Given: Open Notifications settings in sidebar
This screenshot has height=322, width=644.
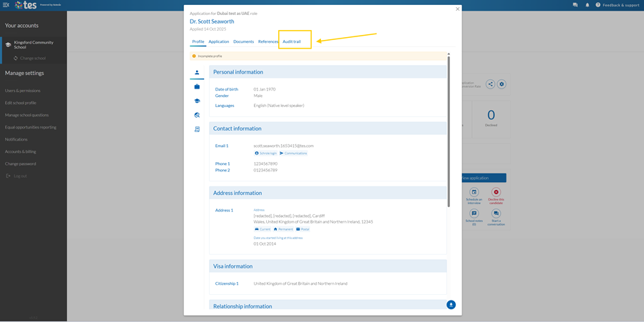Looking at the screenshot, I should pos(16,139).
